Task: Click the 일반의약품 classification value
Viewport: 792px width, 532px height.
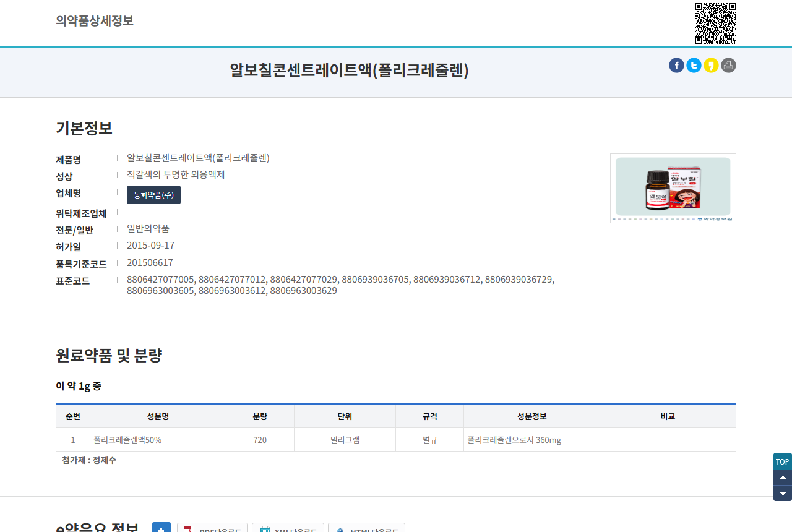Action: [148, 228]
